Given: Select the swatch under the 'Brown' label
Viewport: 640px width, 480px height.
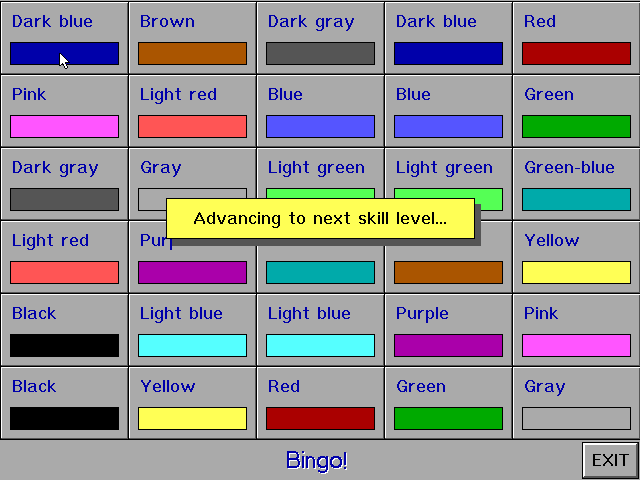Looking at the screenshot, I should click(192, 53).
